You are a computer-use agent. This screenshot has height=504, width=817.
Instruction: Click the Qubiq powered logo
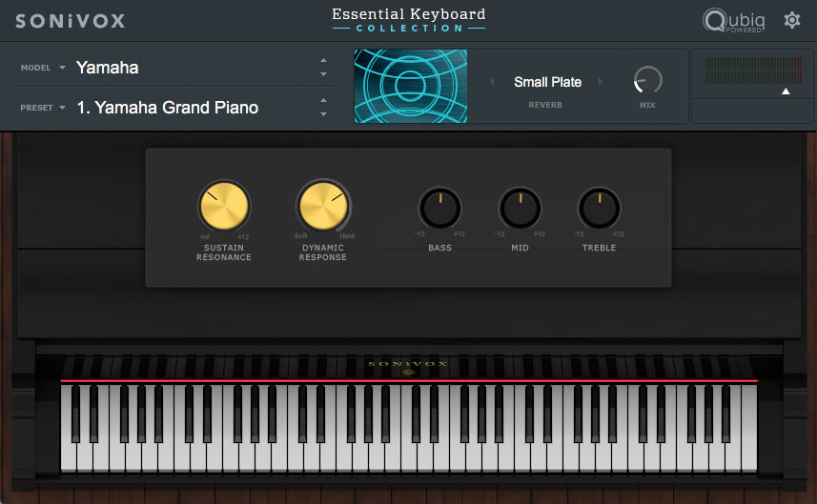coord(733,20)
